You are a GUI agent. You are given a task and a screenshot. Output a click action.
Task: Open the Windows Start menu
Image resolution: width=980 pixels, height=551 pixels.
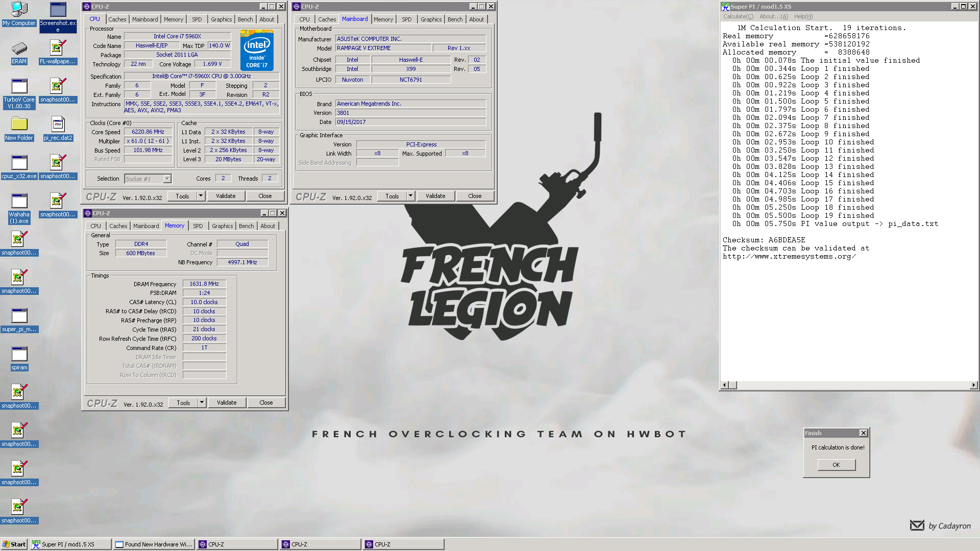click(14, 544)
